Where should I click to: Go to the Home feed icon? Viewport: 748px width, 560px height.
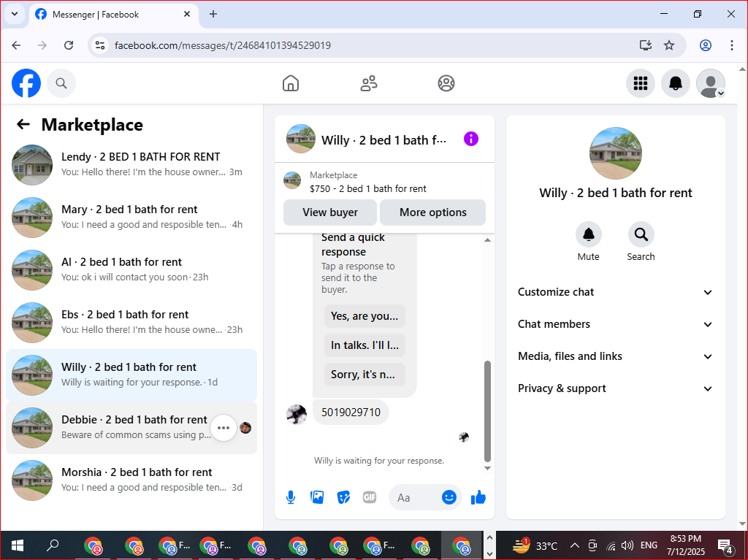(291, 83)
